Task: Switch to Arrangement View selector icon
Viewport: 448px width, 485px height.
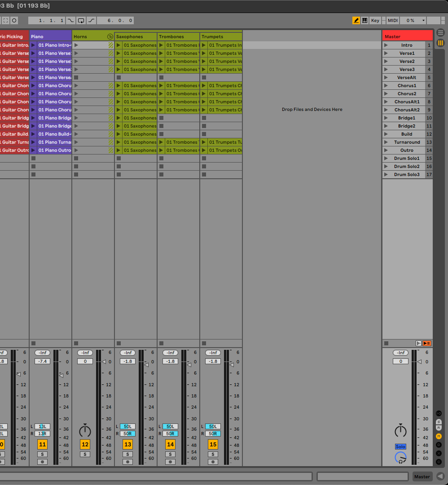Action: (x=440, y=32)
